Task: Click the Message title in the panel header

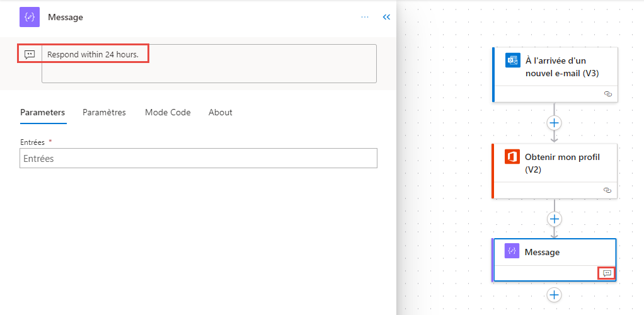Action: 66,17
